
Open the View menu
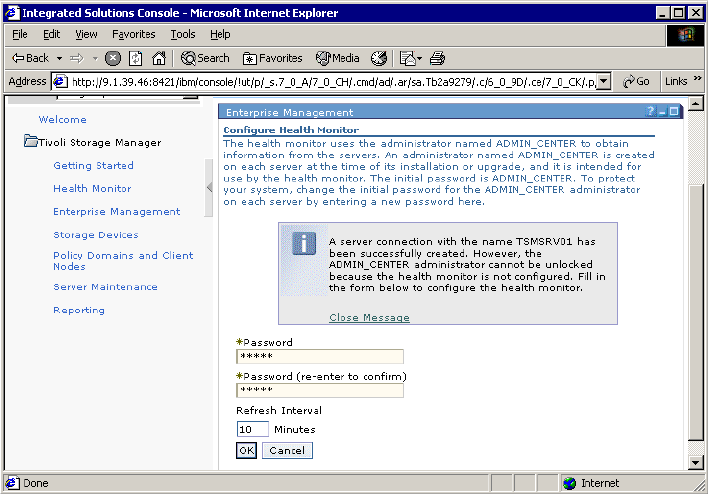click(86, 34)
